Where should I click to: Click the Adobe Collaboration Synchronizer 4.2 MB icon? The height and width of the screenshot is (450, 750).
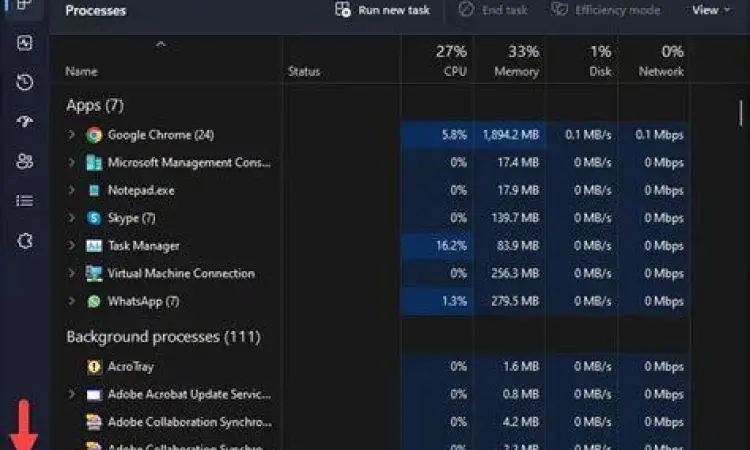pos(94,422)
